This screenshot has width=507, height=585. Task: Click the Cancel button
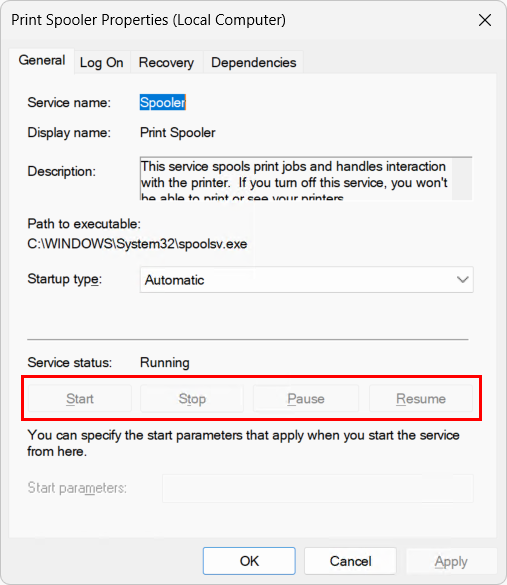point(350,561)
